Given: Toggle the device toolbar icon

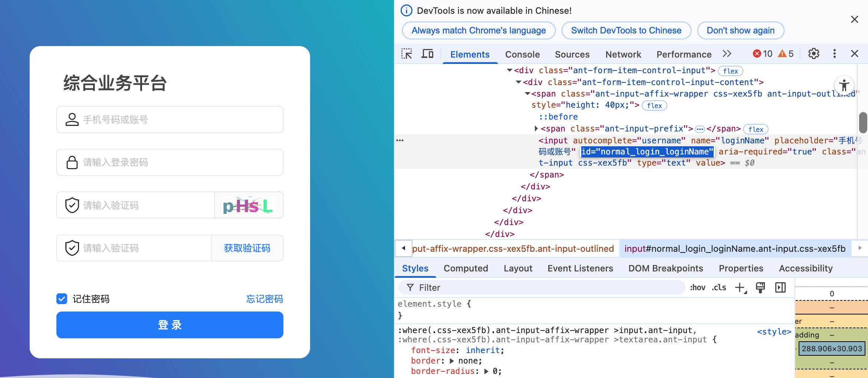Looking at the screenshot, I should point(427,54).
